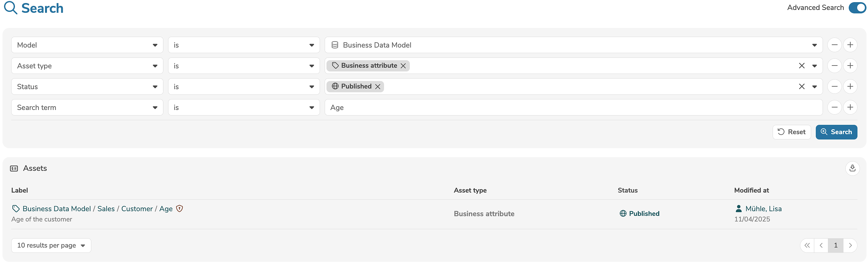The width and height of the screenshot is (868, 264).
Task: Reset all search filters
Action: (x=791, y=132)
